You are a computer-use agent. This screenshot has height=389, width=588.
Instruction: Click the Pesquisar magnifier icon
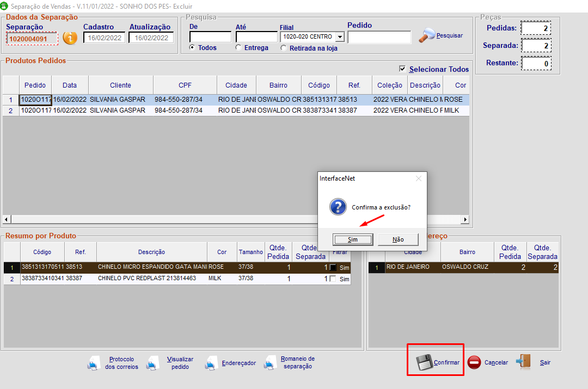(427, 35)
